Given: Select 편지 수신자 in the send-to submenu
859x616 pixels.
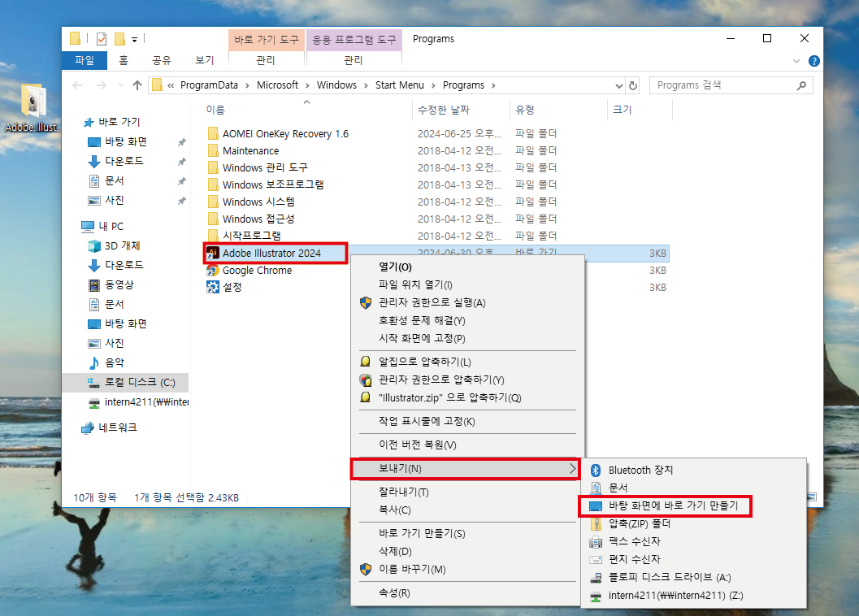Looking at the screenshot, I should point(693,560).
